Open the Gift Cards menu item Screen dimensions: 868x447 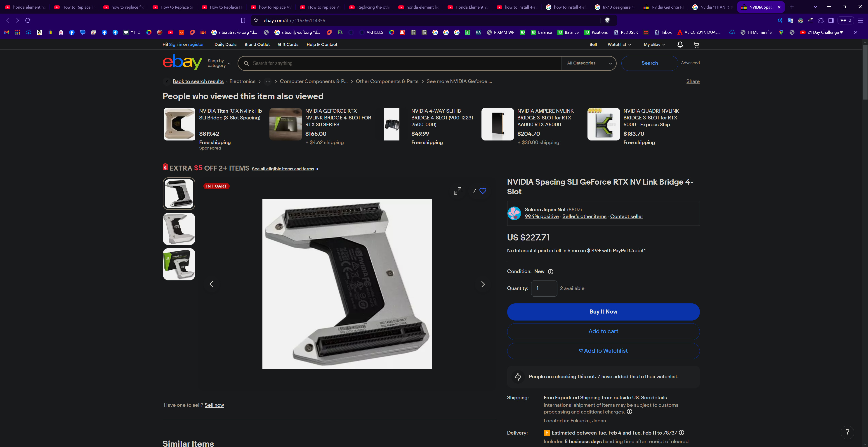click(x=288, y=45)
